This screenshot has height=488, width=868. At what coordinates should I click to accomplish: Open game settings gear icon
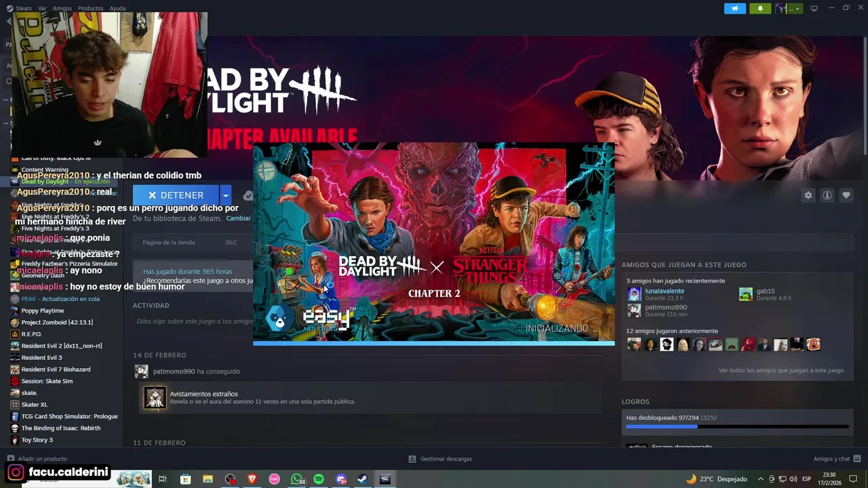808,195
